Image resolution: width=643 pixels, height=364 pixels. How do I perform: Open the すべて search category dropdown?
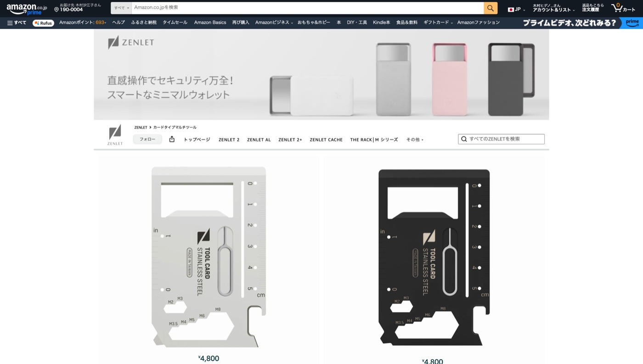click(x=121, y=8)
